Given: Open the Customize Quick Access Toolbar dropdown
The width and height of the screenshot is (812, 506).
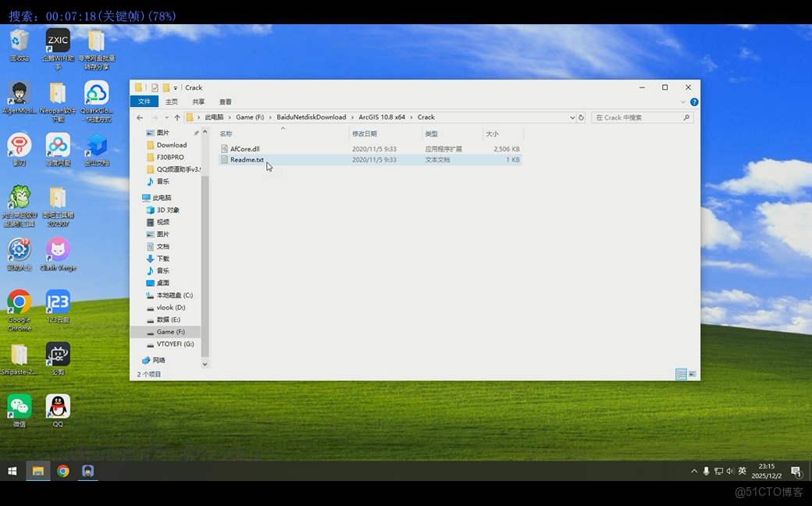Looking at the screenshot, I should point(176,88).
